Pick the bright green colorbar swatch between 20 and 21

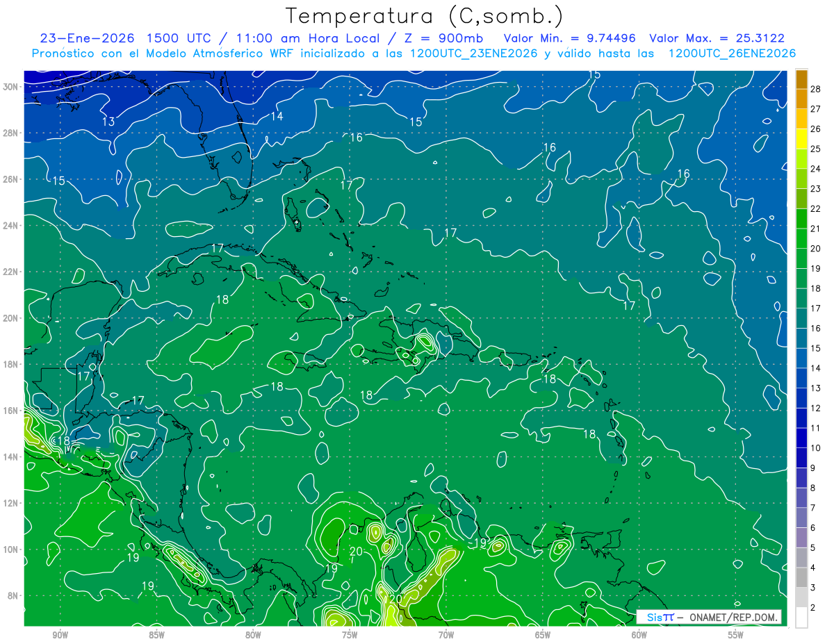pos(801,238)
